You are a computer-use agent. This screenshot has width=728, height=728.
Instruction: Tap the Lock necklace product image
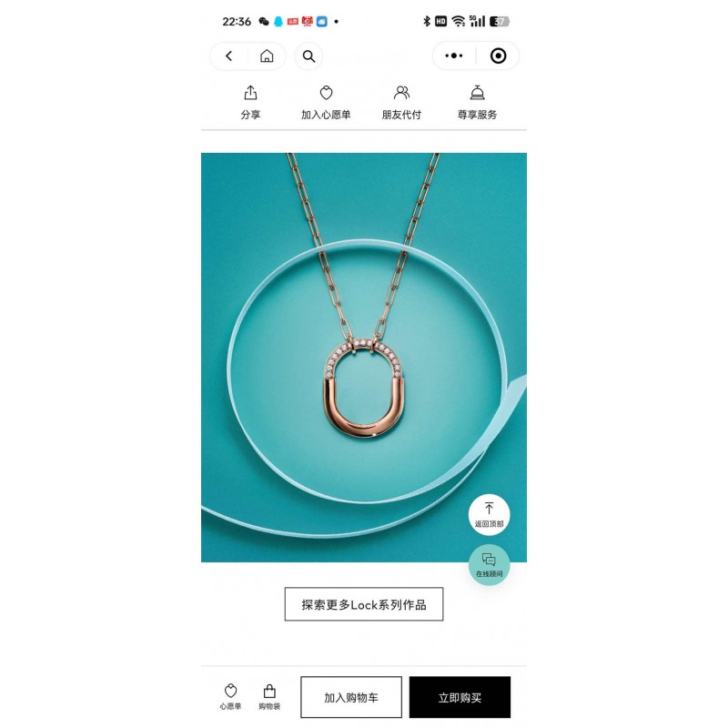coord(364,358)
